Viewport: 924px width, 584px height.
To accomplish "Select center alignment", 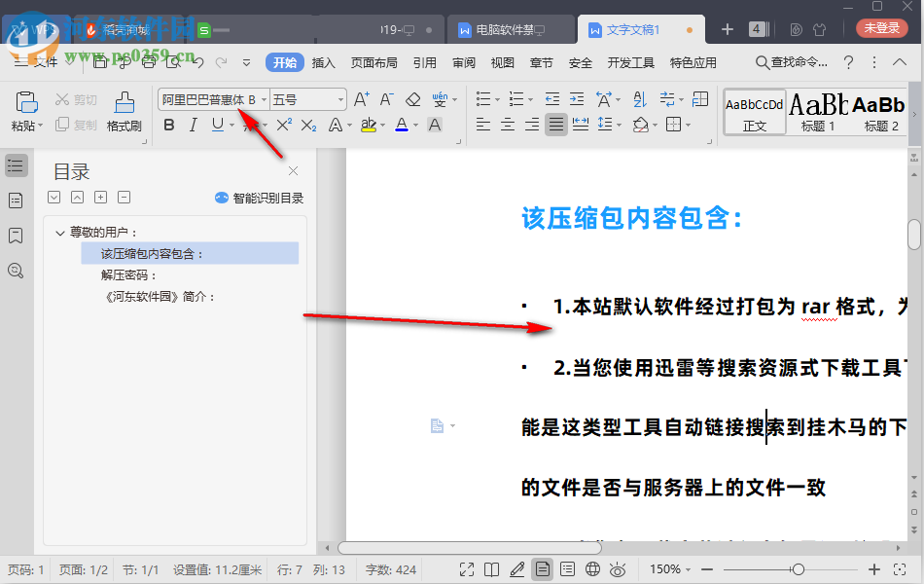I will [x=507, y=124].
